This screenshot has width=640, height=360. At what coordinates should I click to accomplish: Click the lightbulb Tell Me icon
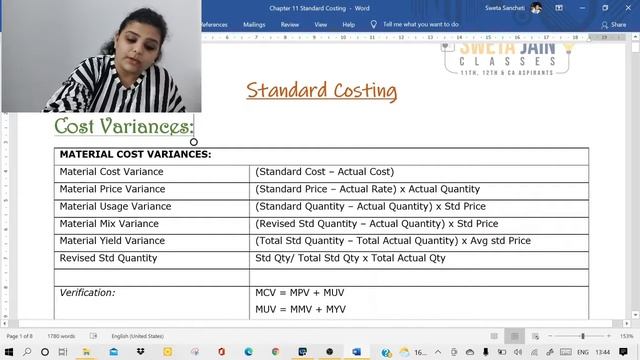coord(373,24)
